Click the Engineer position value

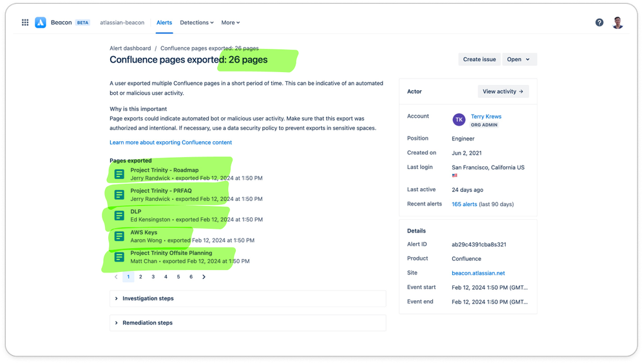[463, 139]
